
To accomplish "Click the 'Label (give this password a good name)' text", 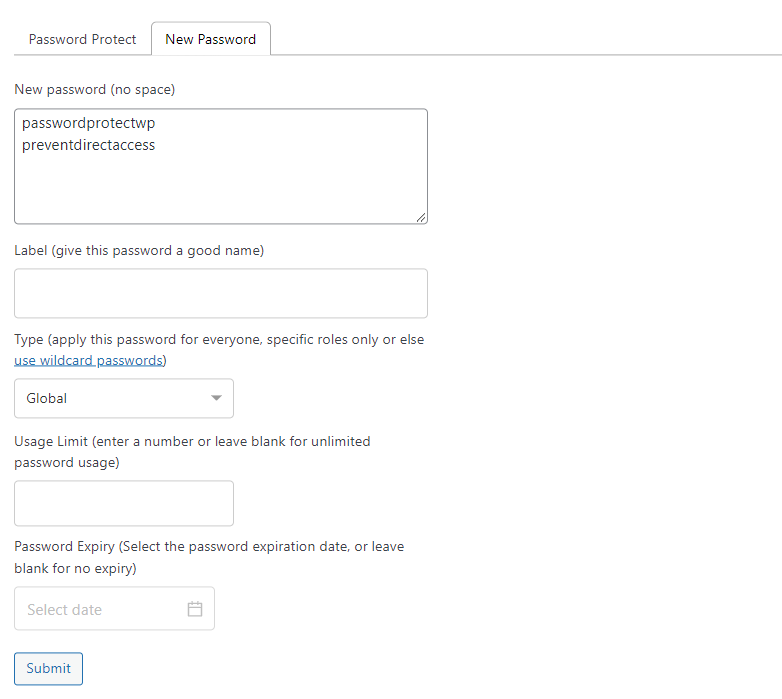I will tap(139, 250).
